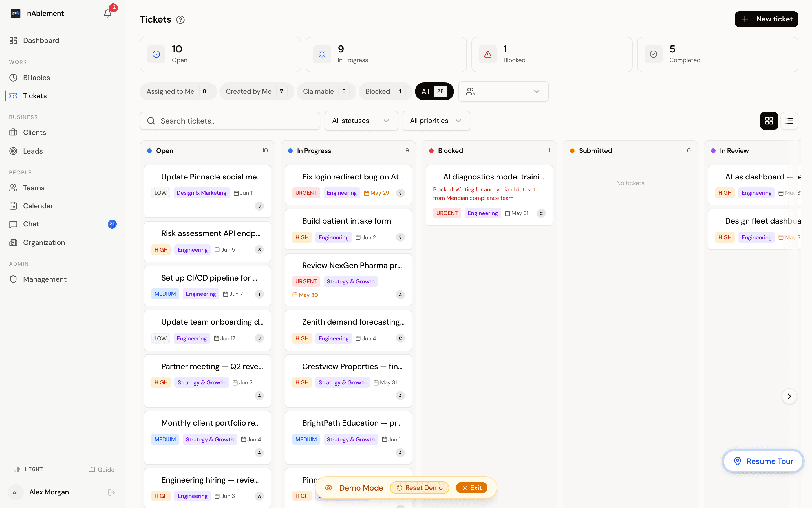The width and height of the screenshot is (812, 508).
Task: Open Zenith demand forecasting ticket
Action: click(x=348, y=330)
